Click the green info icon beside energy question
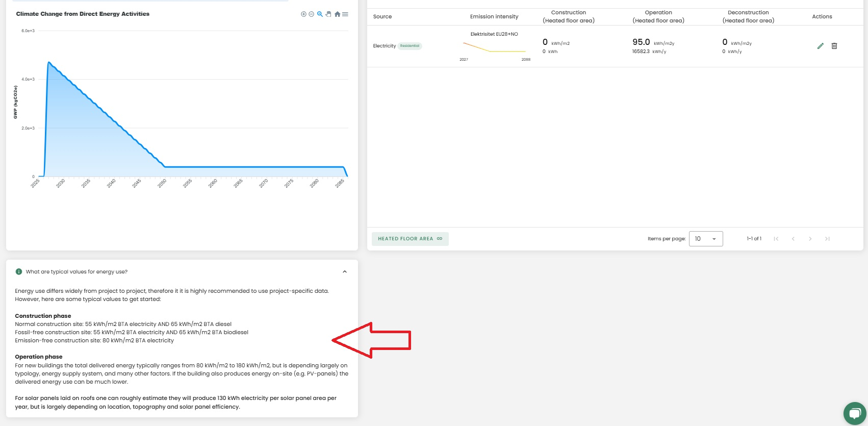The image size is (868, 426). 19,272
